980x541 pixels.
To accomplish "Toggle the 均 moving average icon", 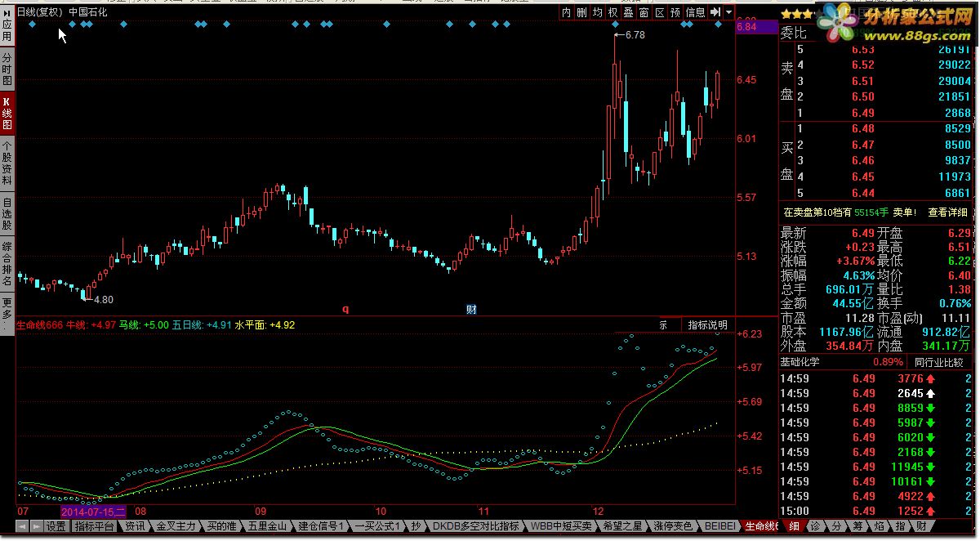I will (598, 12).
